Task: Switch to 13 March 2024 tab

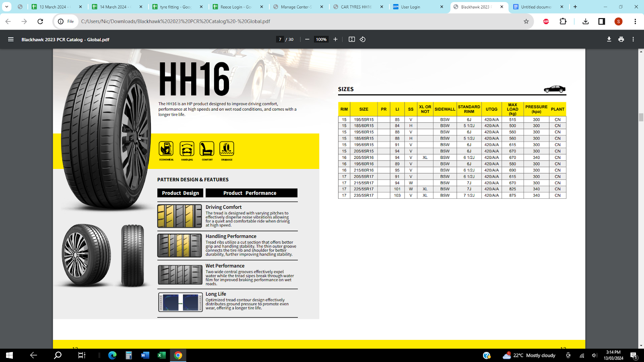Action: (57, 7)
